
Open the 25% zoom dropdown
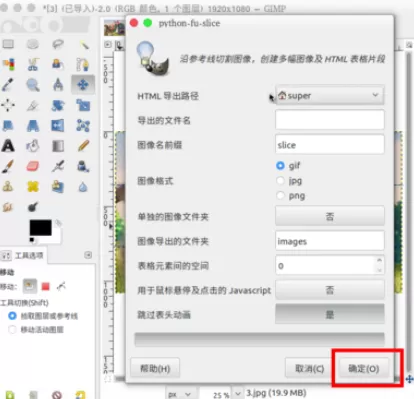pyautogui.click(x=237, y=394)
